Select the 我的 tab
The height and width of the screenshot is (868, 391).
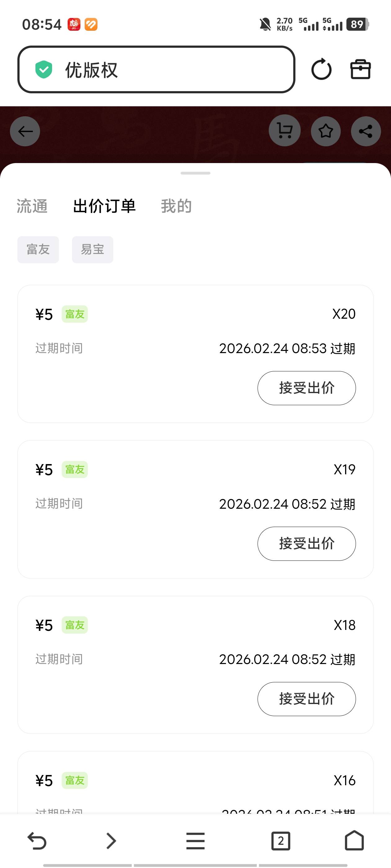(x=176, y=206)
